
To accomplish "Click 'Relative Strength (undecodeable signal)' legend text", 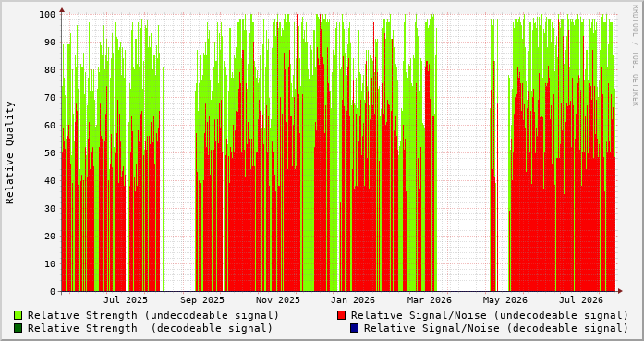I will [x=153, y=315].
